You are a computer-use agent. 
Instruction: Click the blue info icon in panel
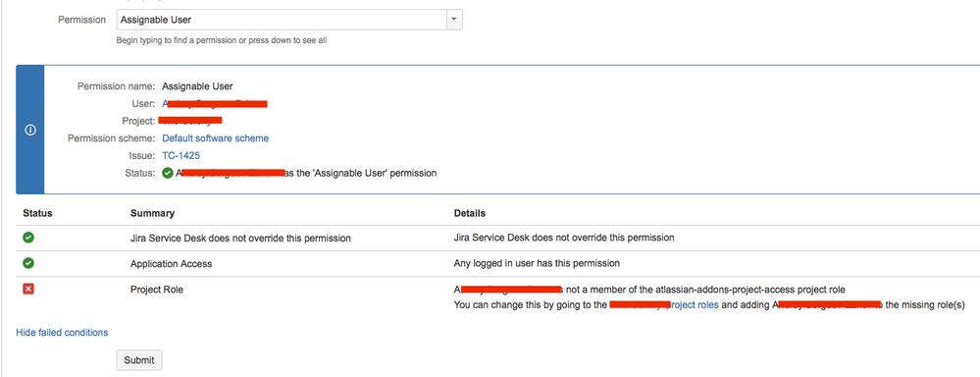pos(30,130)
